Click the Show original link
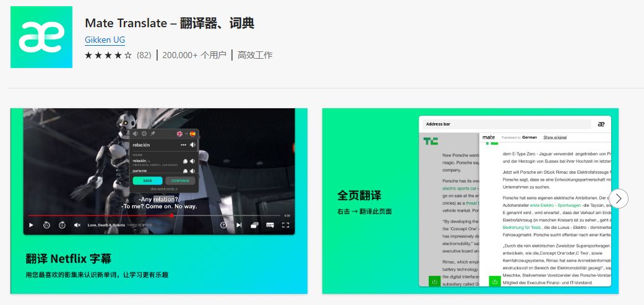644x305 pixels. click(555, 137)
